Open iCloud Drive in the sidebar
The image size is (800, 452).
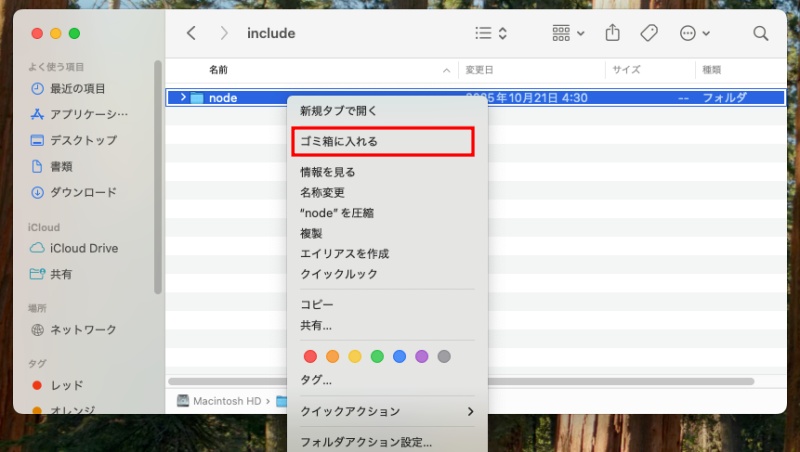(x=82, y=248)
